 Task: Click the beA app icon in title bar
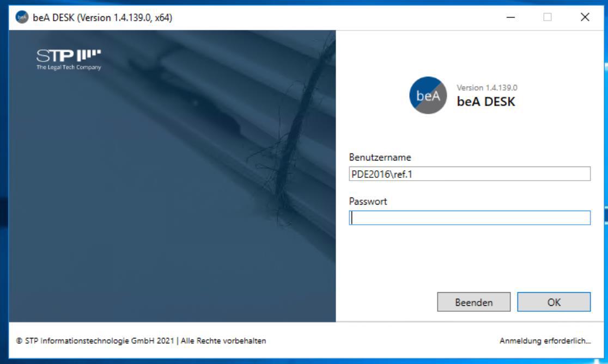click(x=22, y=17)
